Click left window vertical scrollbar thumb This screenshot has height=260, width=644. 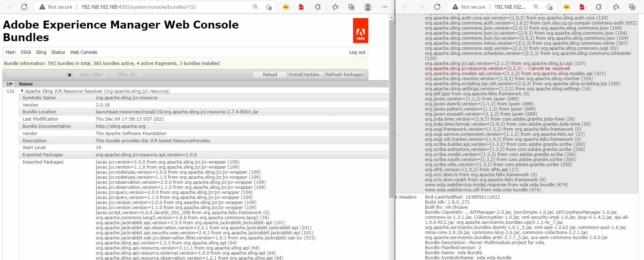coord(391,108)
